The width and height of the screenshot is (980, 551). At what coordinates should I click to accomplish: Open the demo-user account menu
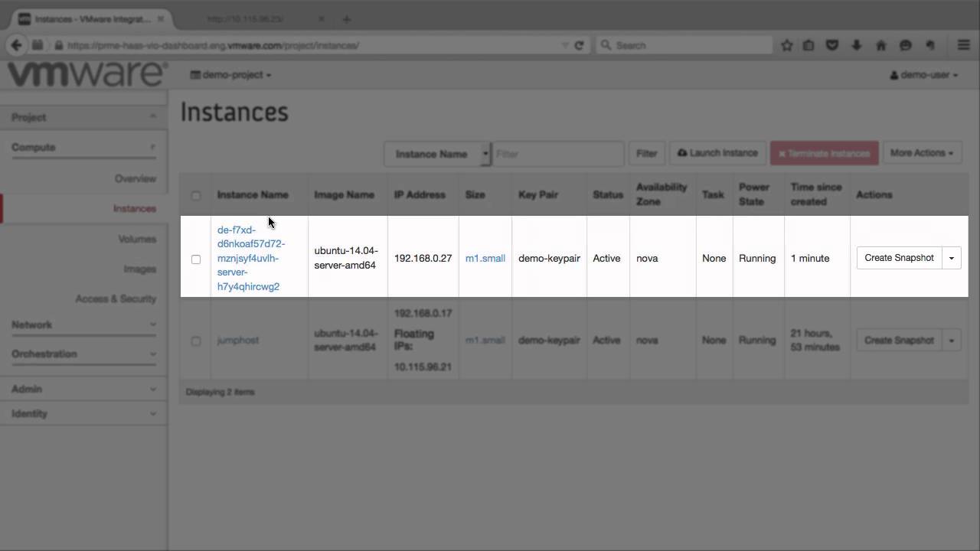point(924,75)
